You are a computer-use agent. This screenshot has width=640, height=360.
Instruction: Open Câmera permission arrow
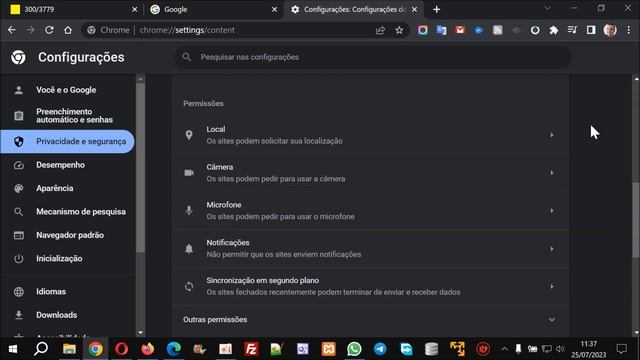point(552,173)
